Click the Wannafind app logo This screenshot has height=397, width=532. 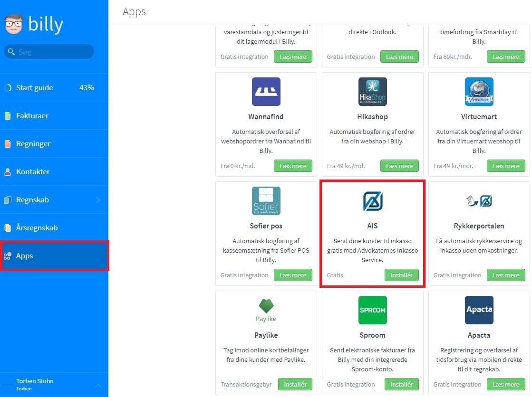coord(266,92)
